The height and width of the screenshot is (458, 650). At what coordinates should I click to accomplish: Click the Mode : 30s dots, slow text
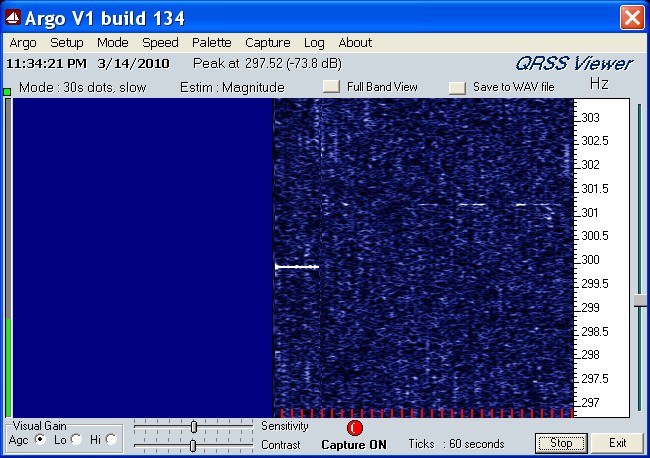click(x=82, y=87)
